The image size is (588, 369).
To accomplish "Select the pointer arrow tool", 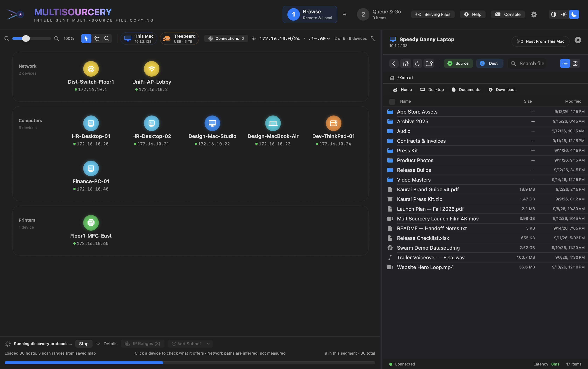I will coord(86,38).
